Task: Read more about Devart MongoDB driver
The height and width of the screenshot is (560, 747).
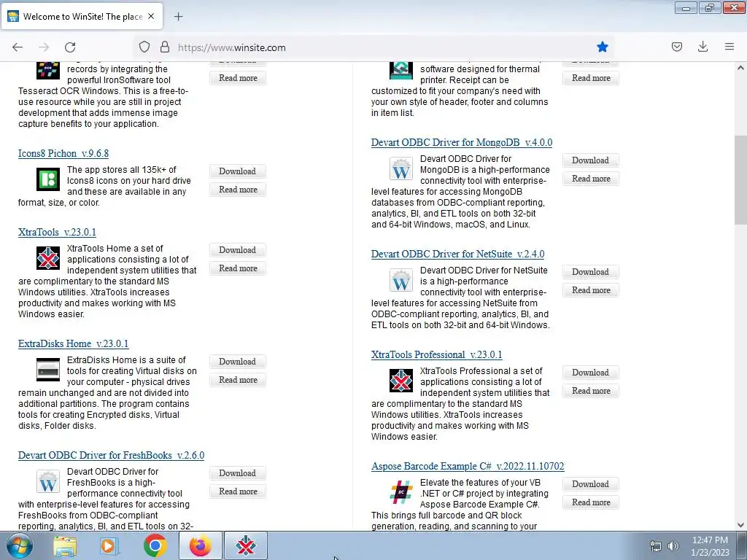Action: [591, 179]
